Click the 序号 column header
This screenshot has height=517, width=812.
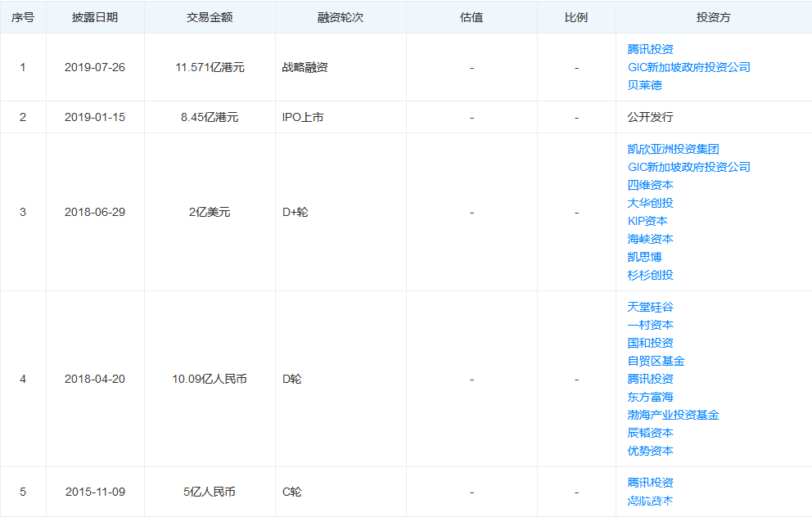pyautogui.click(x=23, y=17)
